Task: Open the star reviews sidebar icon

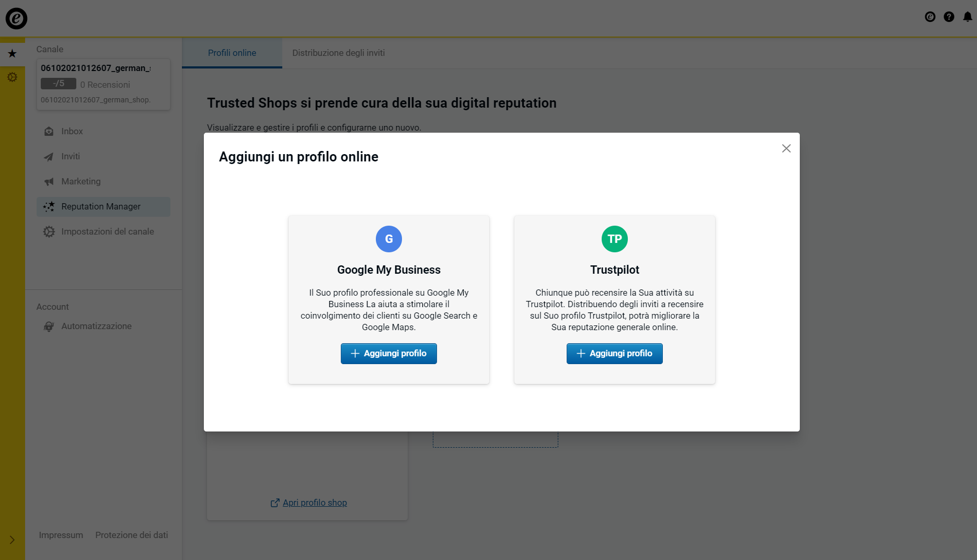Action: coord(12,53)
